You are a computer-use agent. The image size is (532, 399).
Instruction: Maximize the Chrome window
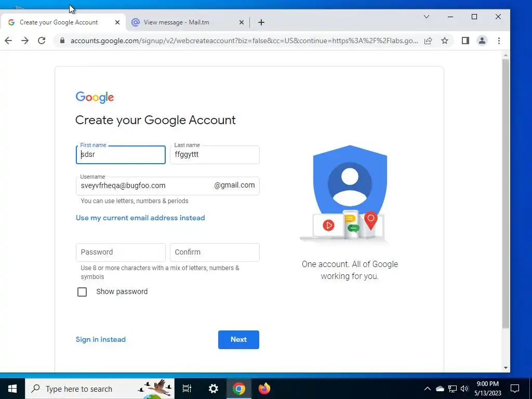[474, 17]
